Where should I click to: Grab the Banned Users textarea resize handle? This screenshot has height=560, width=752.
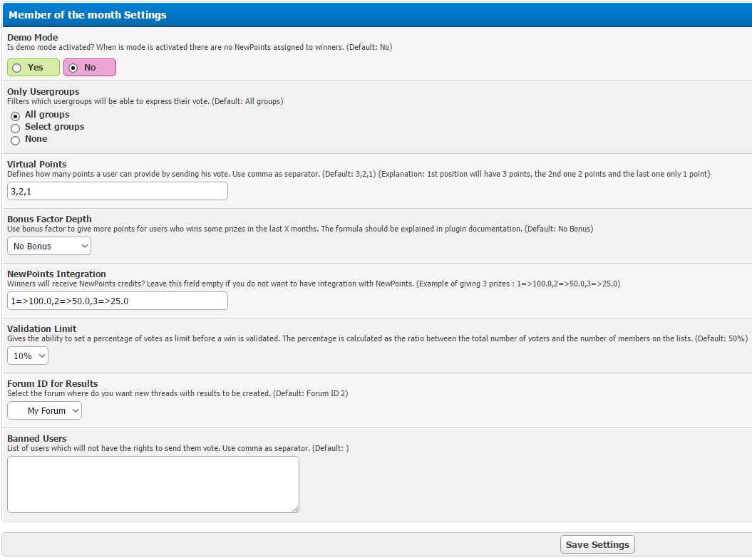click(295, 509)
